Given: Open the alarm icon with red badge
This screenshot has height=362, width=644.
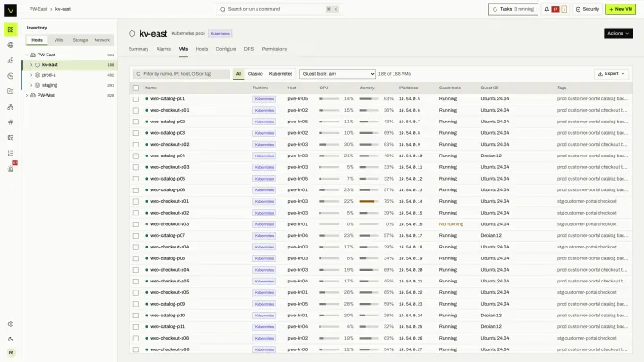Looking at the screenshot, I should point(11,168).
